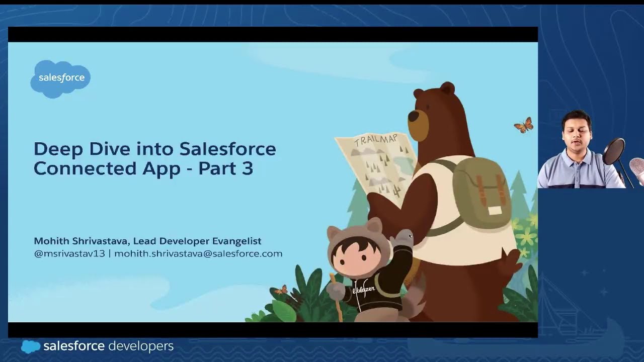Image resolution: width=644 pixels, height=362 pixels.
Task: Click the orange butterfly near the bear
Action: [523, 125]
